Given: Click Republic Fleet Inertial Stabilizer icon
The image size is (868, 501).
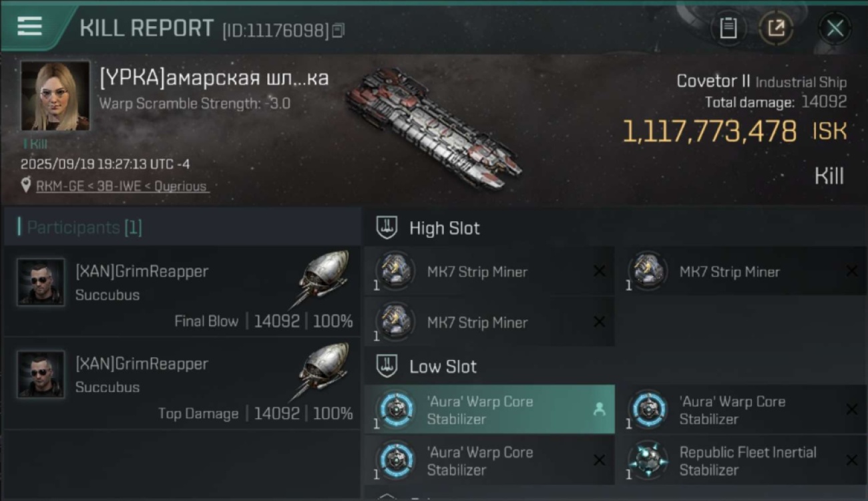Looking at the screenshot, I should pos(649,460).
